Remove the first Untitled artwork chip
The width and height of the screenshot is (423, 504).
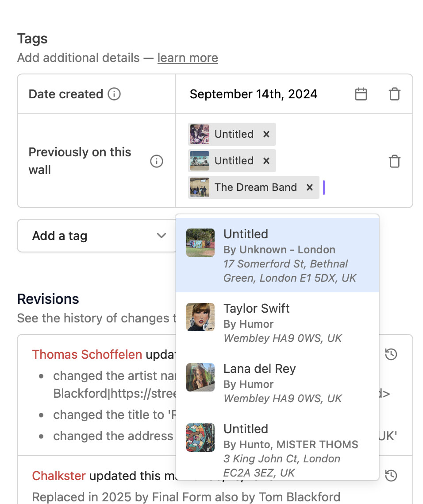tap(266, 134)
